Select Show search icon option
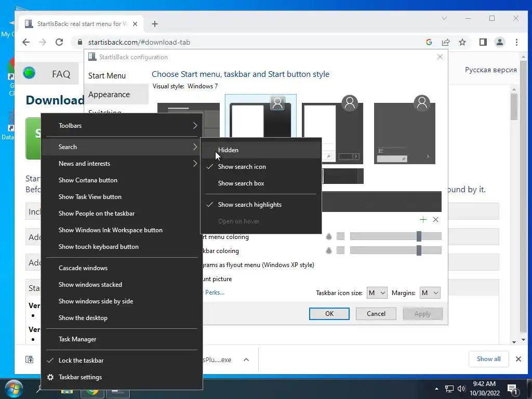532x399 pixels. tap(261, 167)
